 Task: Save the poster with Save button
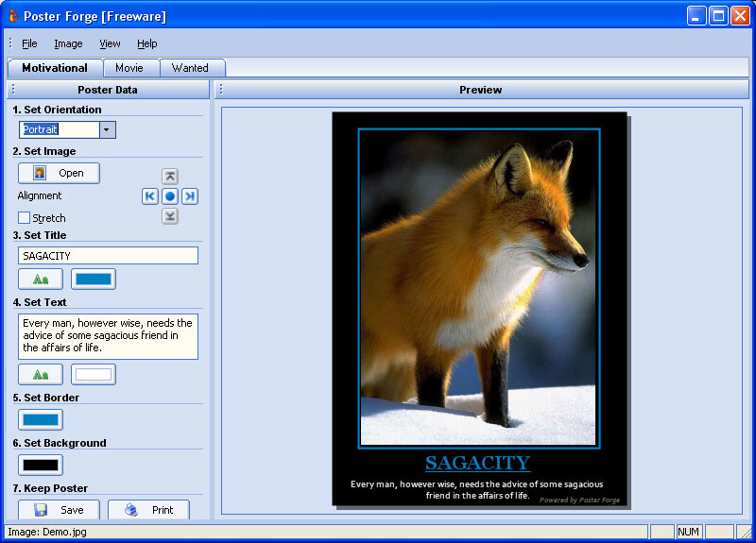click(59, 509)
